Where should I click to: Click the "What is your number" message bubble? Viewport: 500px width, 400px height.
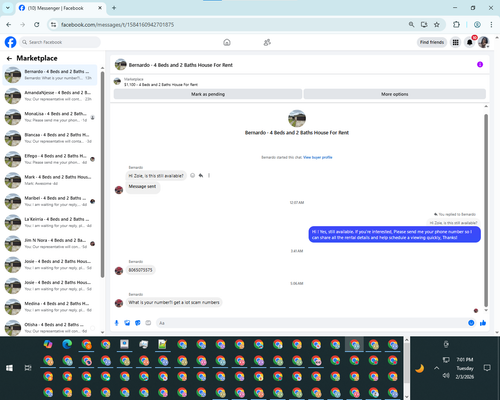(x=174, y=302)
